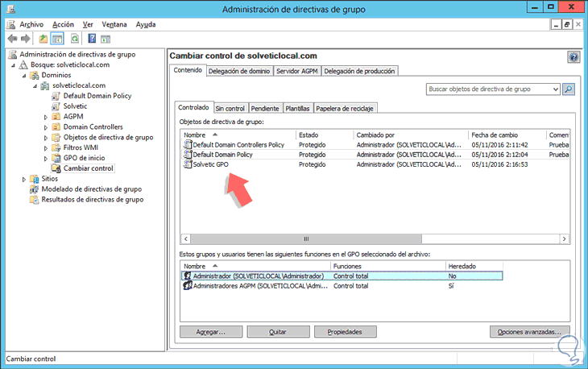Expand the Sitios tree node
Image resolution: width=588 pixels, height=369 pixels.
(x=24, y=179)
